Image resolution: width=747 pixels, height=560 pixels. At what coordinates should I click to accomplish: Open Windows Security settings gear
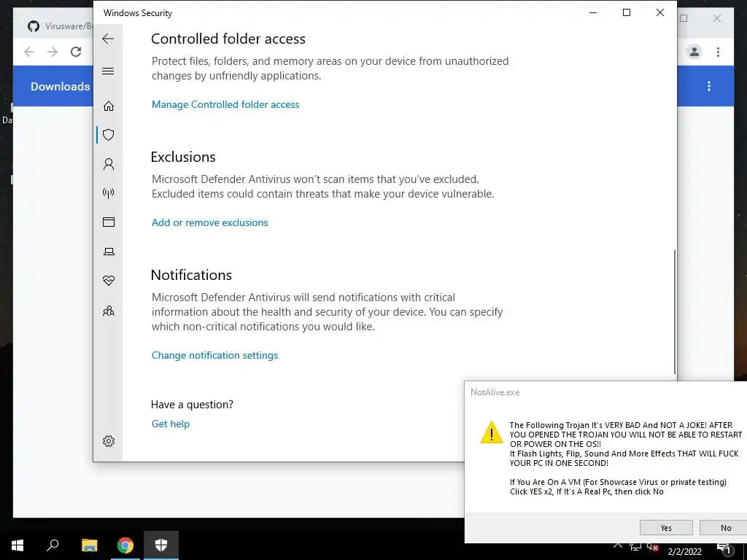click(x=109, y=441)
